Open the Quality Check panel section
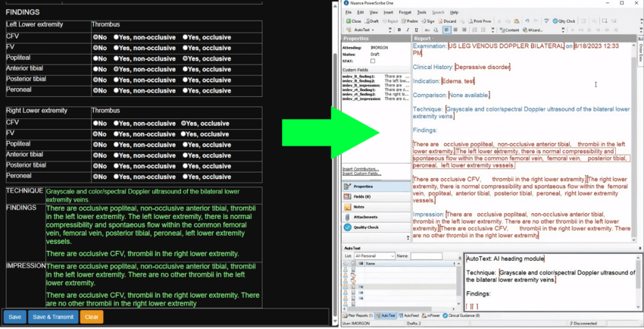Image resolution: width=644 pixels, height=329 pixels. [x=376, y=227]
